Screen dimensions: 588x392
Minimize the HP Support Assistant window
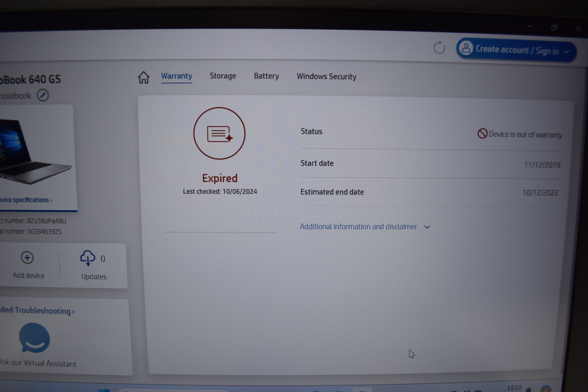coord(529,26)
